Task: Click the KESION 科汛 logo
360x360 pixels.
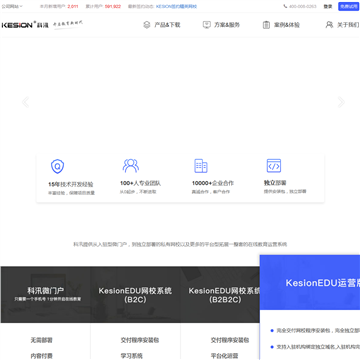Action: (x=25, y=25)
